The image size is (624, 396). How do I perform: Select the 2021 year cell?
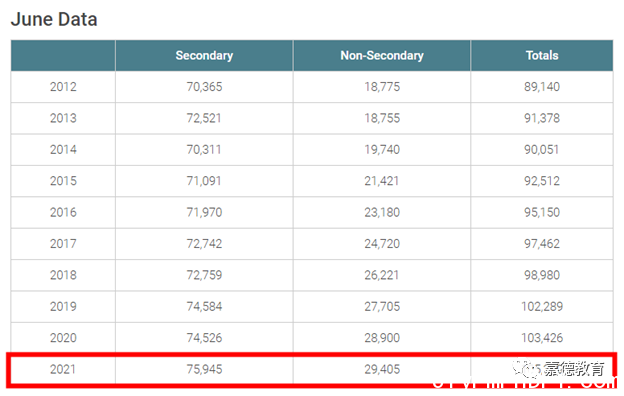pos(63,369)
